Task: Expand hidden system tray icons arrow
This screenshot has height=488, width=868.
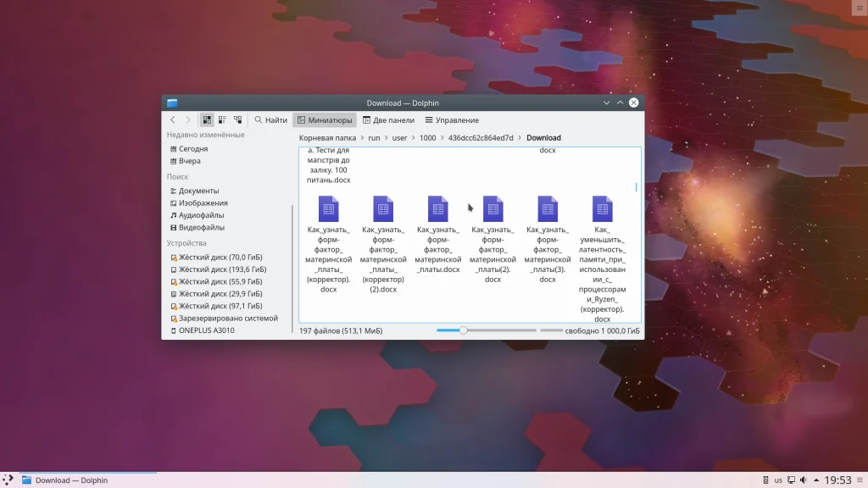Action: click(x=815, y=480)
